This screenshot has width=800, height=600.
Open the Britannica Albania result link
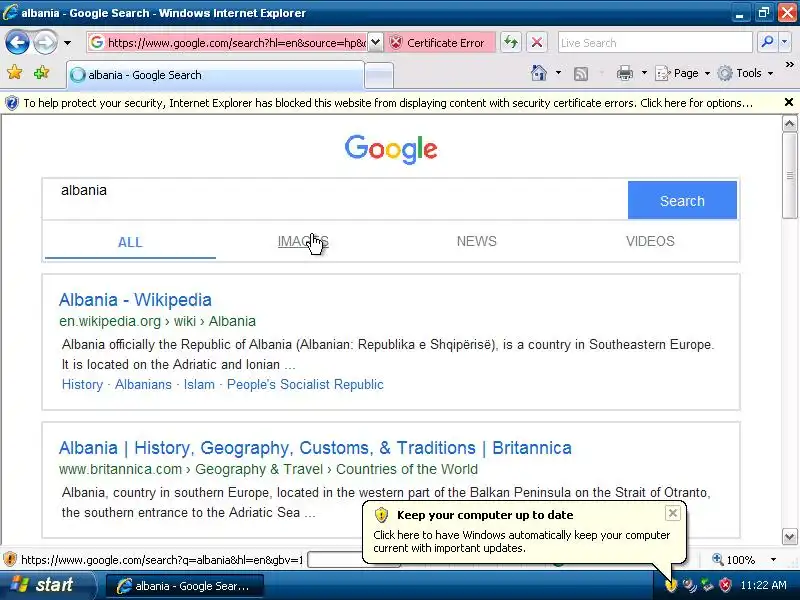[x=315, y=448]
